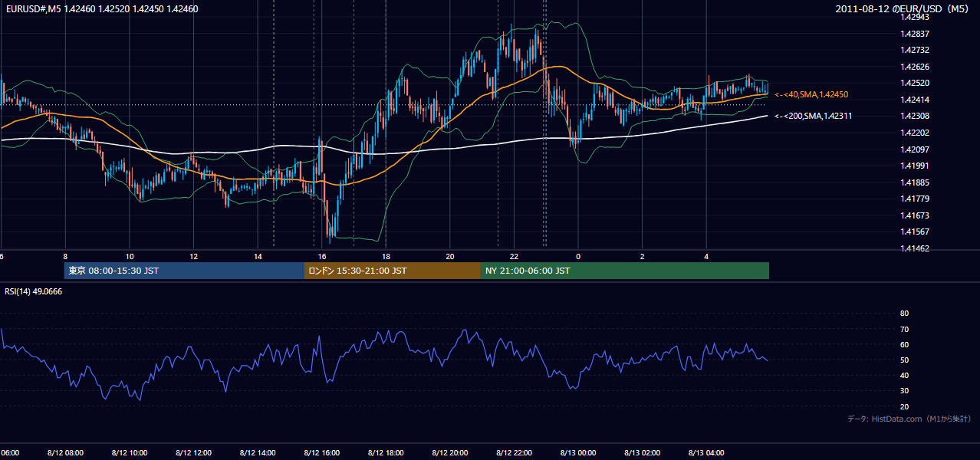
Task: Select the NY 21:00-06:00 JST session bar
Action: coord(625,271)
